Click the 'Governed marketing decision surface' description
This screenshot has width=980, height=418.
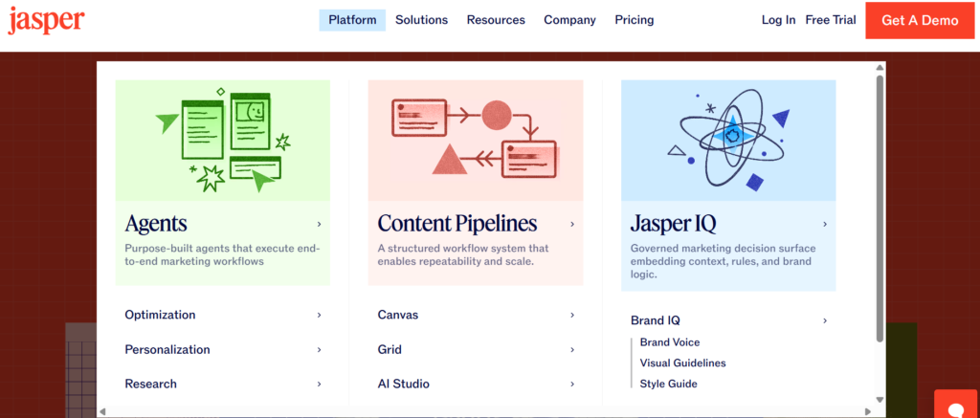724,260
